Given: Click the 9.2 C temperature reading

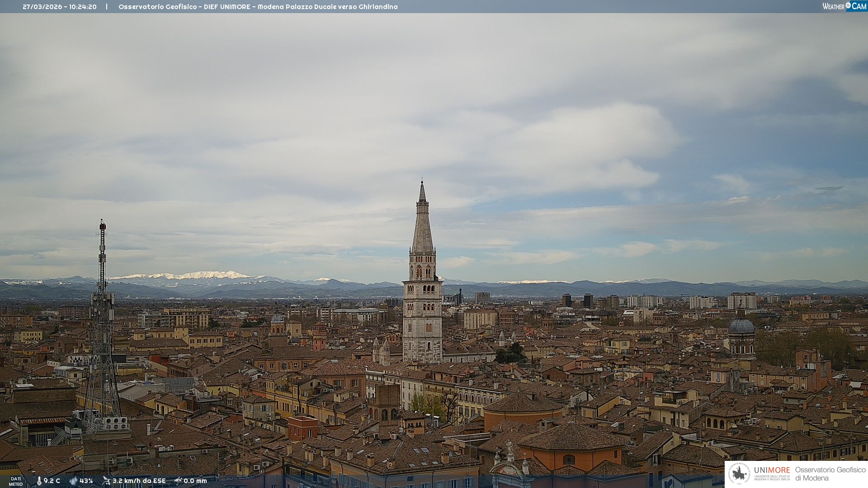Looking at the screenshot, I should click(x=52, y=481).
